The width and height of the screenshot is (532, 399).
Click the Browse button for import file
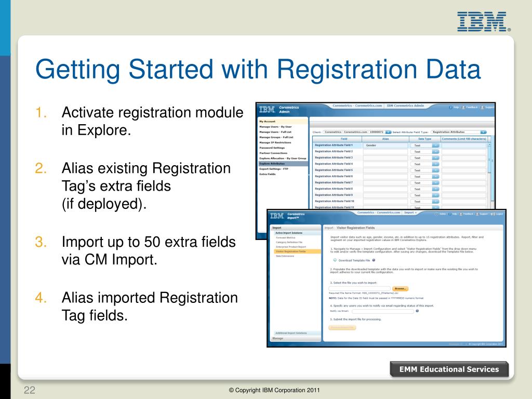tap(400, 289)
